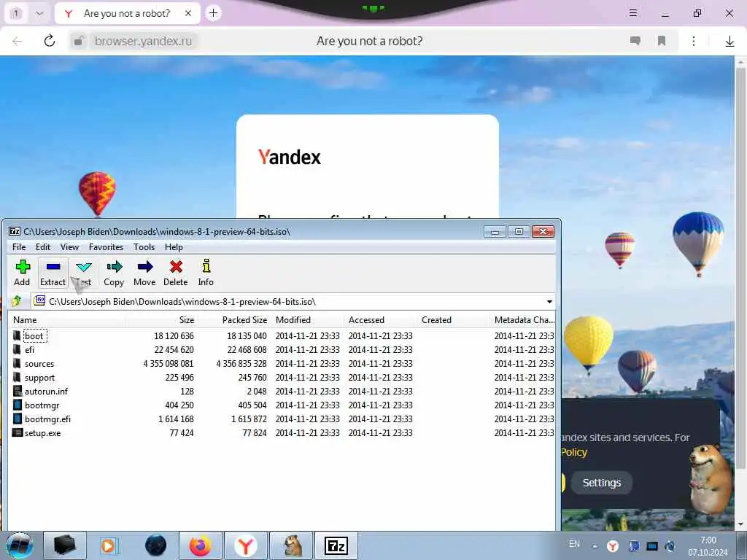747x560 pixels.
Task: Click the browser vertical scrollbar
Action: [x=740, y=267]
